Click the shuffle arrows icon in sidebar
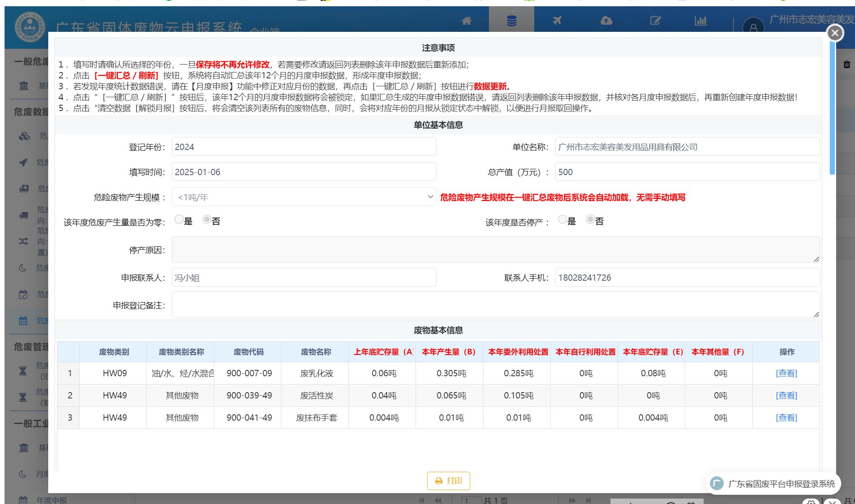The width and height of the screenshot is (855, 504). coord(23,241)
